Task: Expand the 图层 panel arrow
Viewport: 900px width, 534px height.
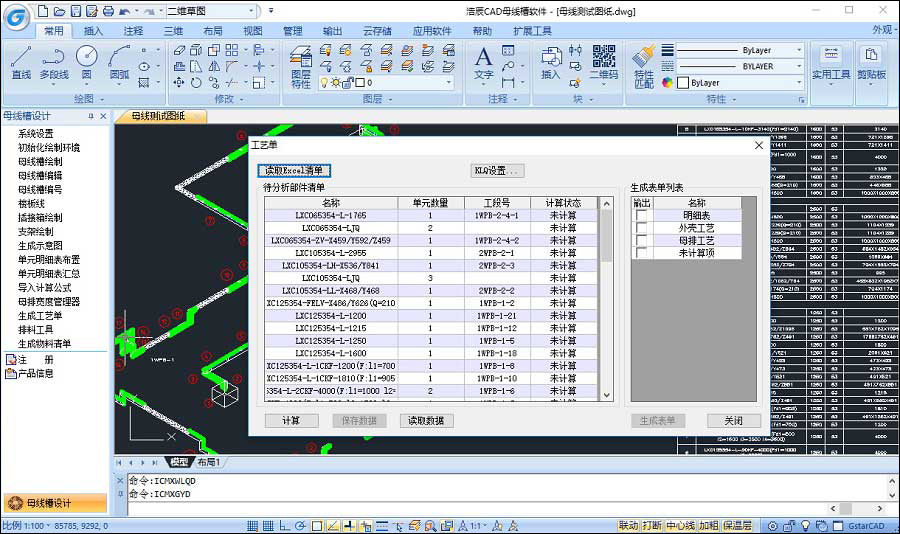Action: pos(391,99)
